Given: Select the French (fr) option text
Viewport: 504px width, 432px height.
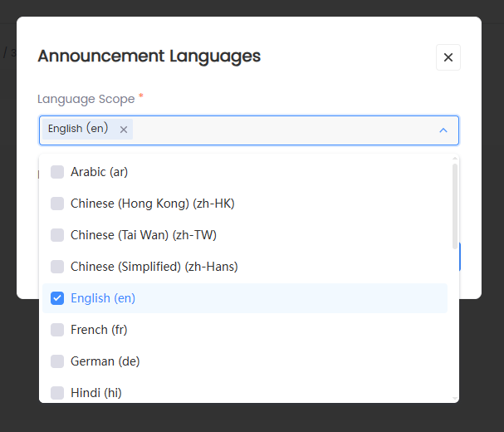Looking at the screenshot, I should pos(99,330).
